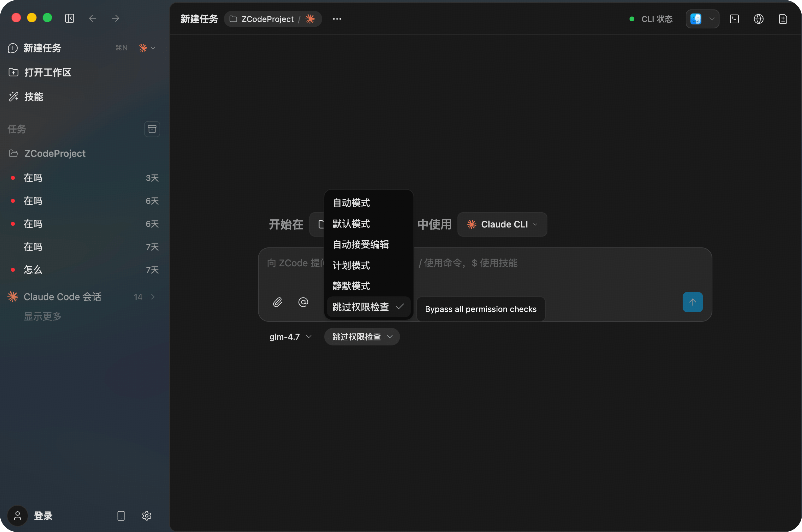Viewport: 802px width, 532px height.
Task: Click 打开工作区 in sidebar
Action: (48, 72)
